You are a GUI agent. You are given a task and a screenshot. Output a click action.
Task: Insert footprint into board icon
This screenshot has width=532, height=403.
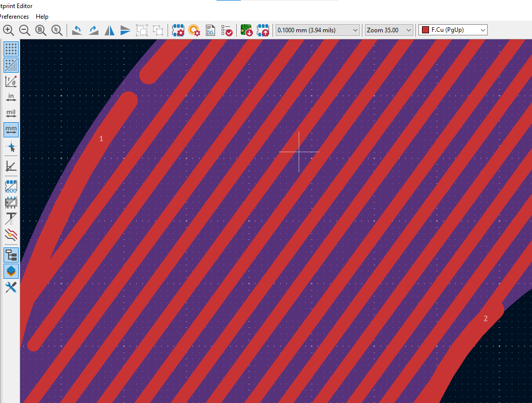(262, 30)
